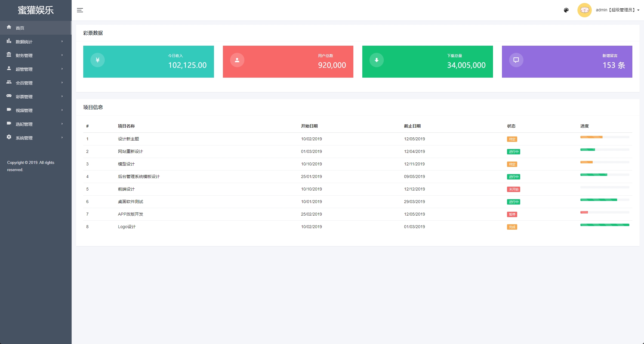Click the 数据统计 statistics icon
This screenshot has width=644, height=344.
coord(9,41)
